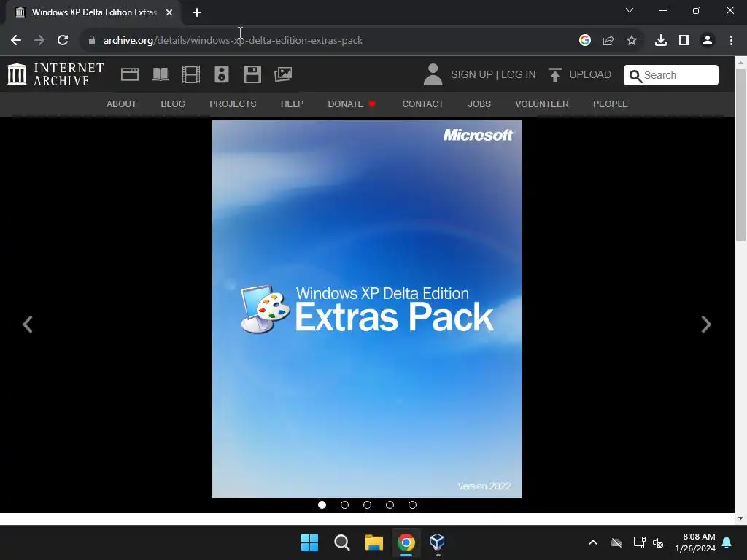Open the CONTACT menu item
The image size is (747, 560).
[x=423, y=104]
